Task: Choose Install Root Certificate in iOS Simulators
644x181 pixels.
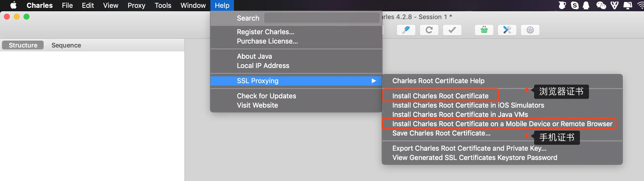Action: pos(502,105)
